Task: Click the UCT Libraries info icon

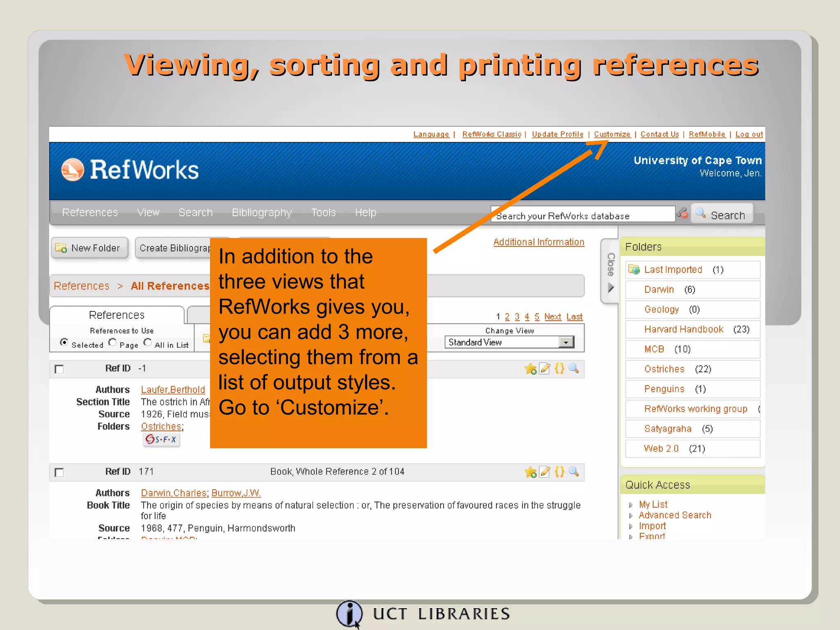Action: point(349,614)
